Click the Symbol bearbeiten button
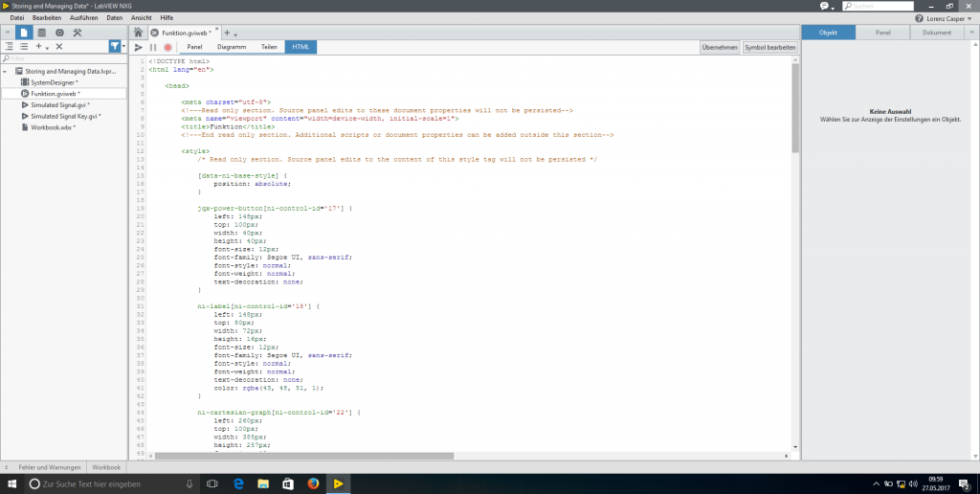The width and height of the screenshot is (980, 494). [770, 47]
